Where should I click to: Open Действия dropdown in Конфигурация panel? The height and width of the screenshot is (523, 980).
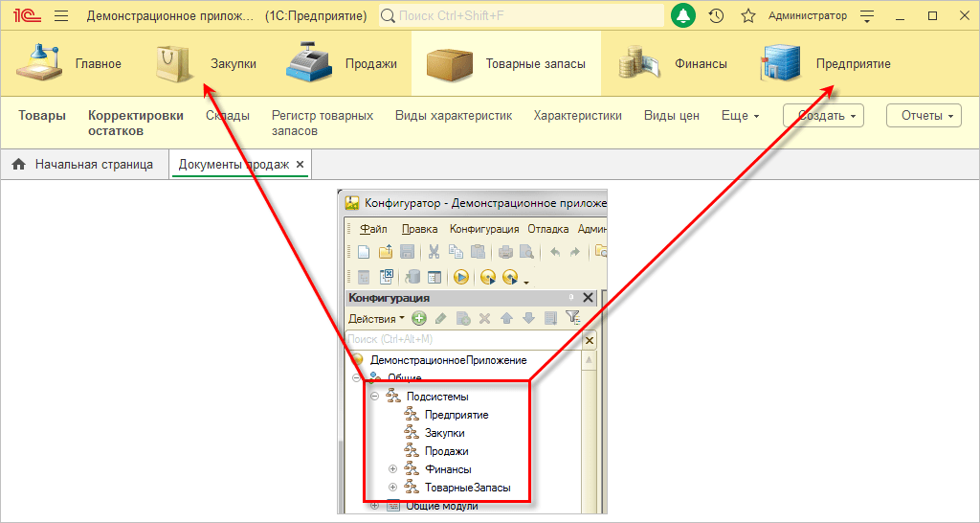[x=376, y=318]
